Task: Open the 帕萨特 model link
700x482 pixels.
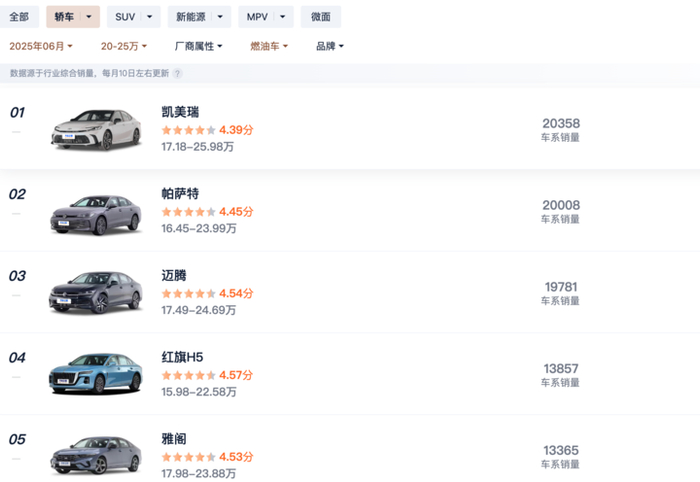Action: point(180,194)
